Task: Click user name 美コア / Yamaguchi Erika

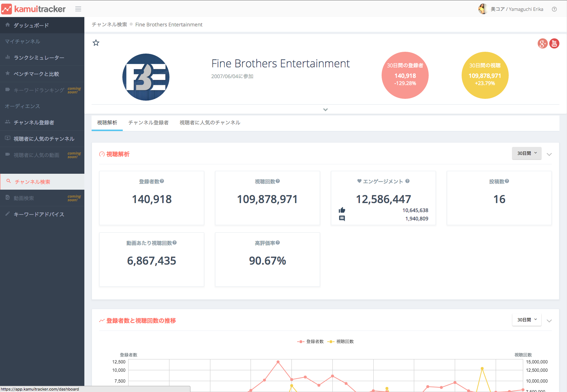Action: click(517, 9)
